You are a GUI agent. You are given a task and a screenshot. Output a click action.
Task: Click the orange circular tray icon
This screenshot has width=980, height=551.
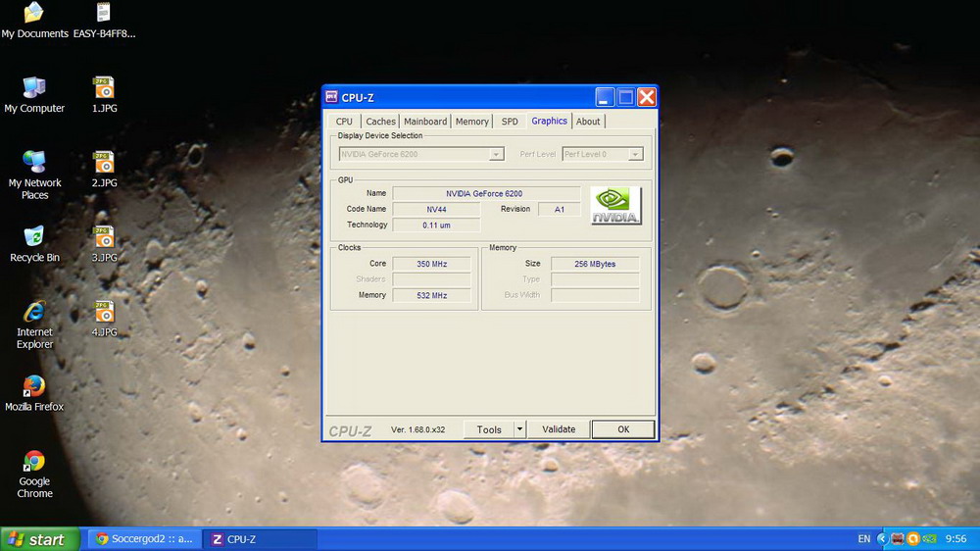pos(913,538)
